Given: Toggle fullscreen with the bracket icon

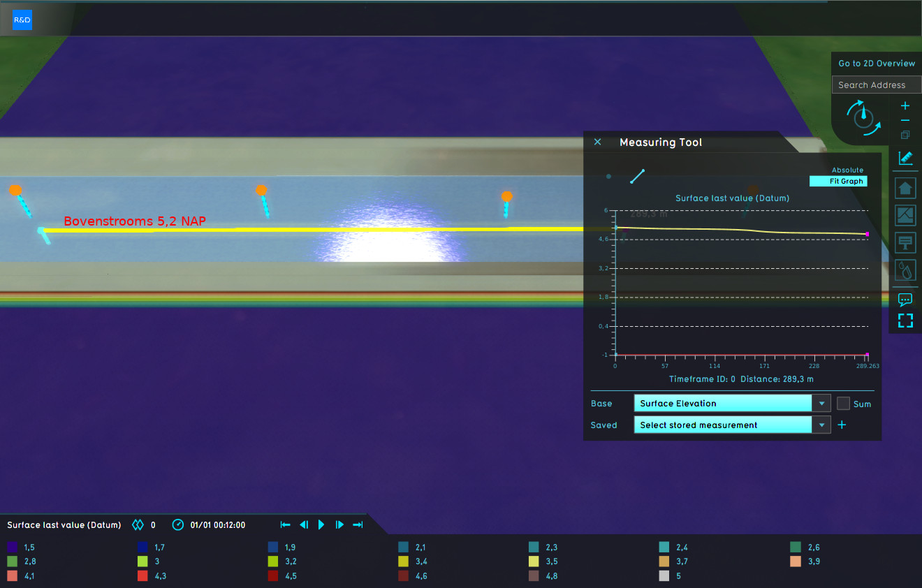Looking at the screenshot, I should click(x=905, y=321).
